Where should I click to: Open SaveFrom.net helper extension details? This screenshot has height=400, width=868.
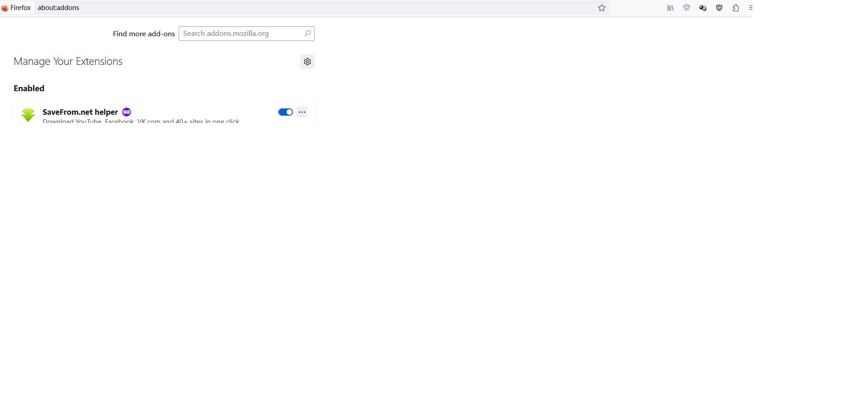point(80,112)
